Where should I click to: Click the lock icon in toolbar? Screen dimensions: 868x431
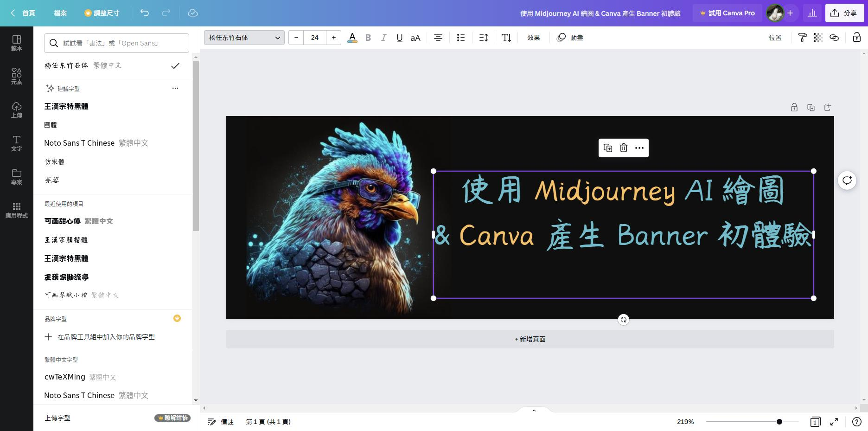tap(856, 38)
